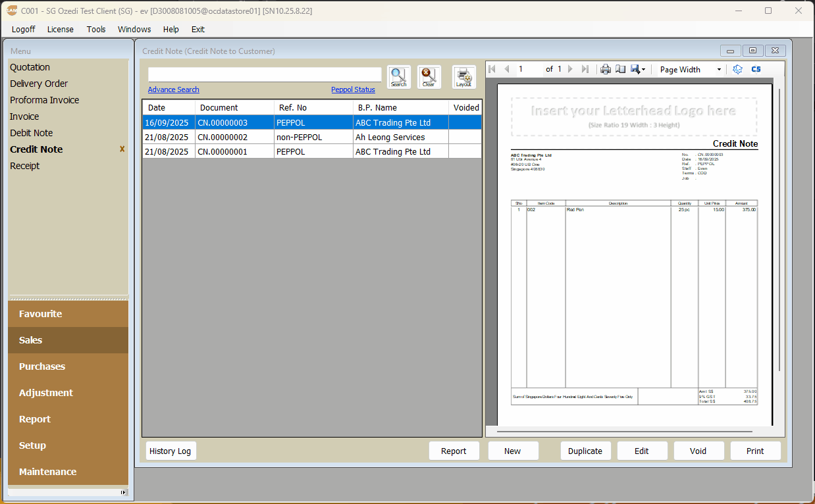Click the CS icon in the preview toolbar
Image resolution: width=815 pixels, height=504 pixels.
pos(756,69)
